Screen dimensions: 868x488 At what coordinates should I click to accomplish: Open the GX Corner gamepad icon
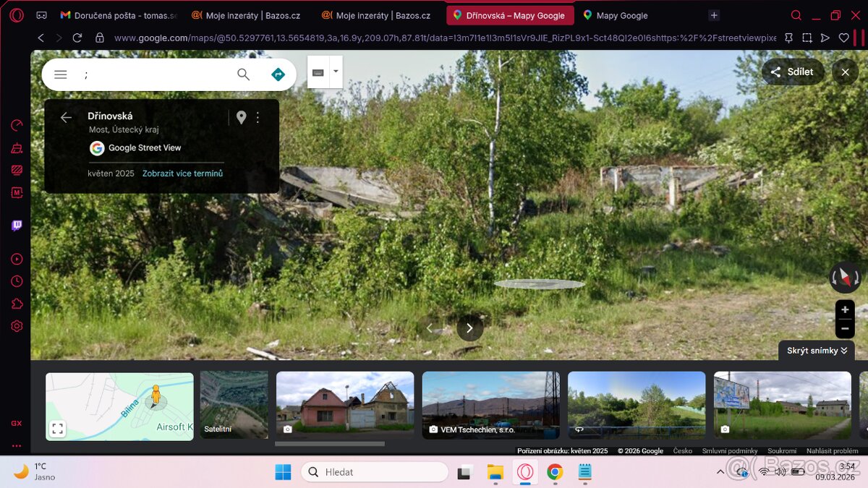point(41,15)
